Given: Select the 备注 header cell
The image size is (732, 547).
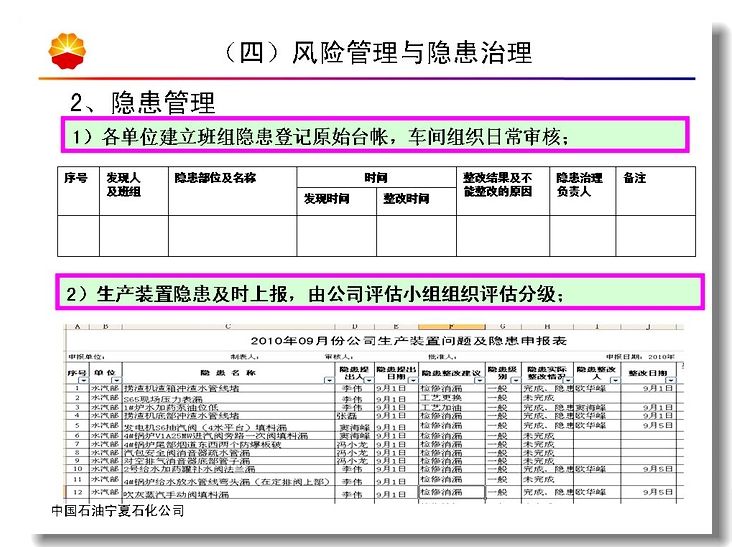Looking at the screenshot, I should click(655, 191).
